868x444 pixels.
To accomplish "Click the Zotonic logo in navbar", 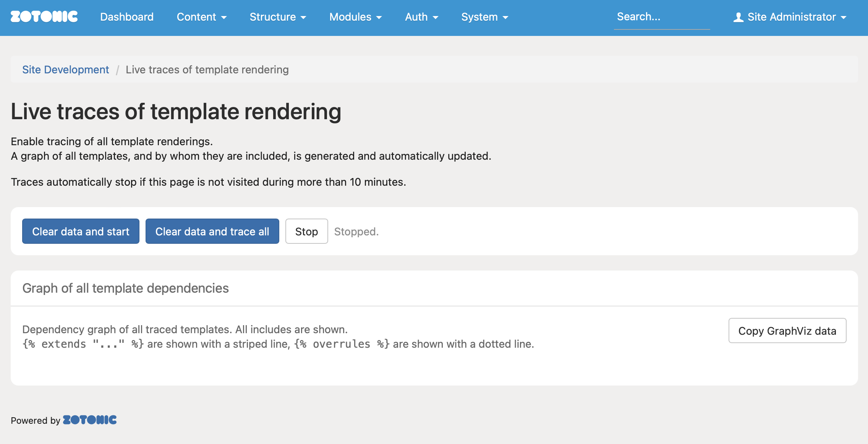I will 44,17.
